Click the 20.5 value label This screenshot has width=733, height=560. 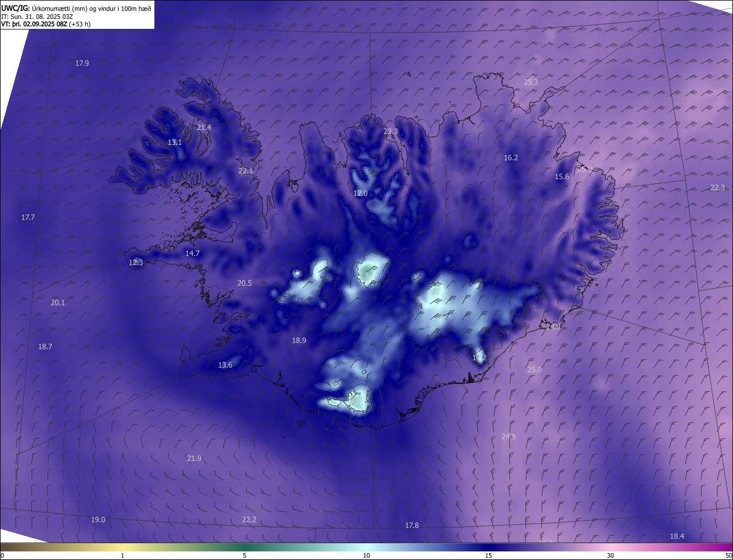click(x=245, y=283)
